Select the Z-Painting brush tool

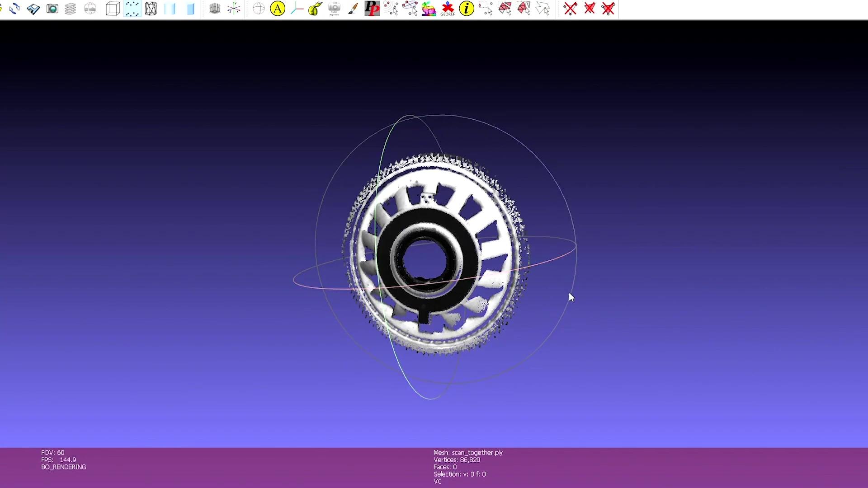coord(353,9)
